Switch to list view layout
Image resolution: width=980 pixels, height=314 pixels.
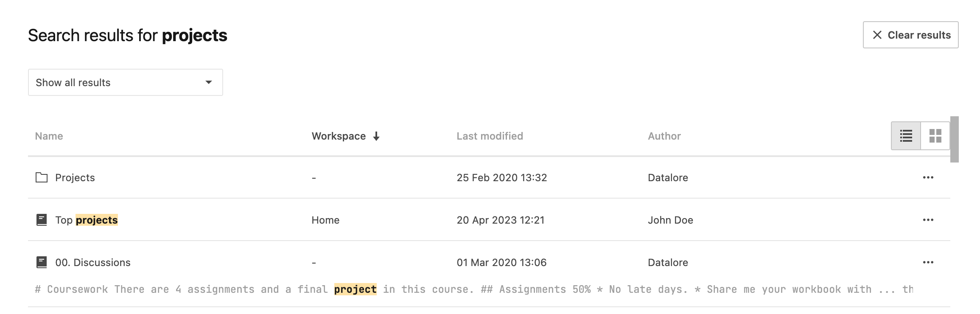pyautogui.click(x=906, y=136)
